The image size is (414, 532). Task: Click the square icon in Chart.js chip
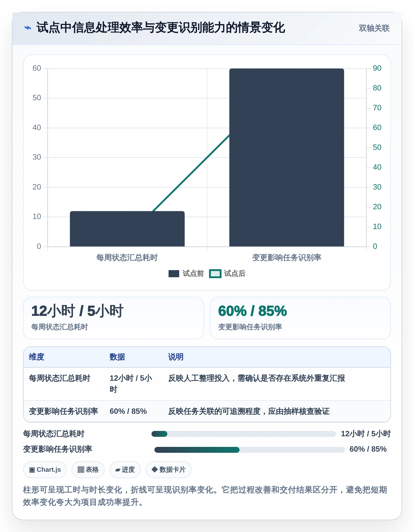point(32,470)
